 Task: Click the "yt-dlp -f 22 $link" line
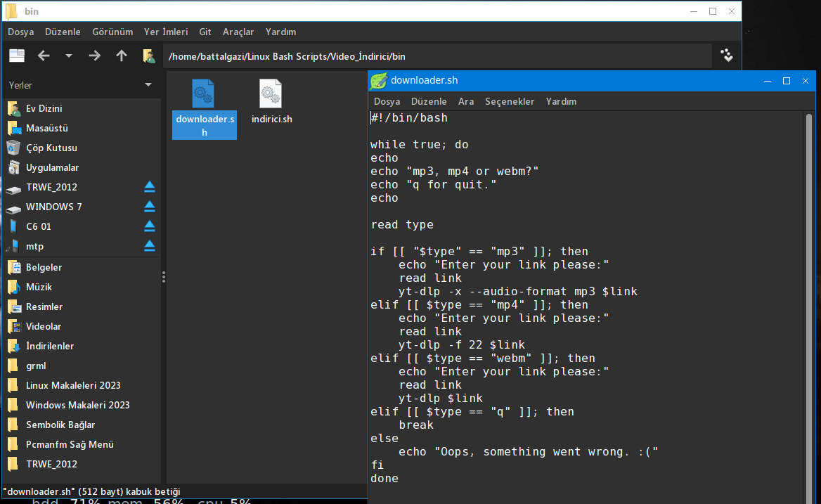click(x=462, y=345)
